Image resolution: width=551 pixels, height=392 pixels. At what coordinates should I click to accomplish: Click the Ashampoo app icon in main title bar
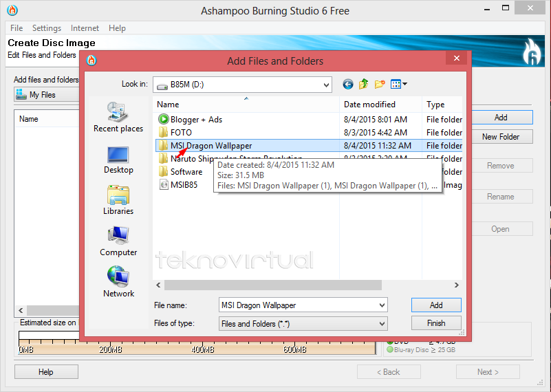[x=12, y=10]
